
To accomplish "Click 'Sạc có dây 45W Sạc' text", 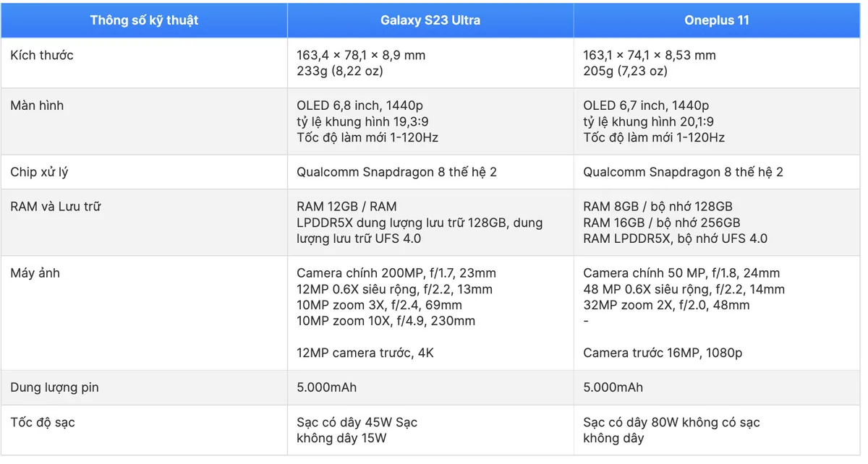I will pos(357,422).
